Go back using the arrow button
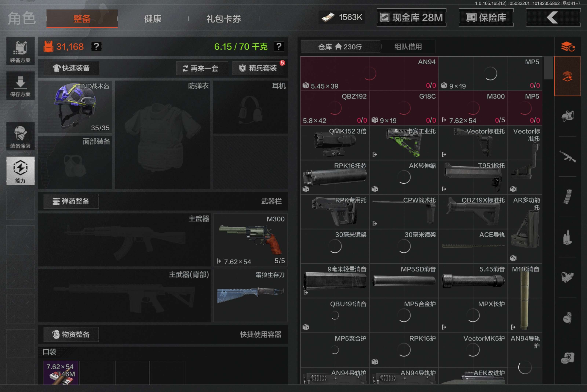This screenshot has width=587, height=392. pos(553,17)
